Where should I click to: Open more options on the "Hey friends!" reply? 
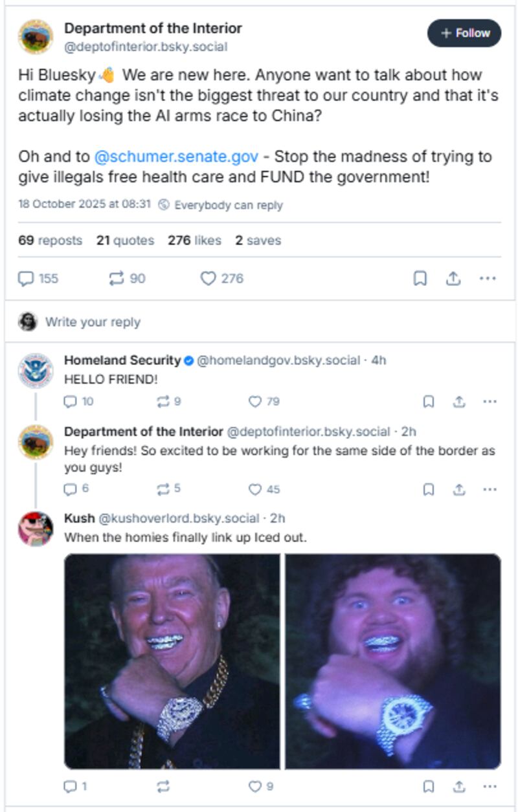490,490
